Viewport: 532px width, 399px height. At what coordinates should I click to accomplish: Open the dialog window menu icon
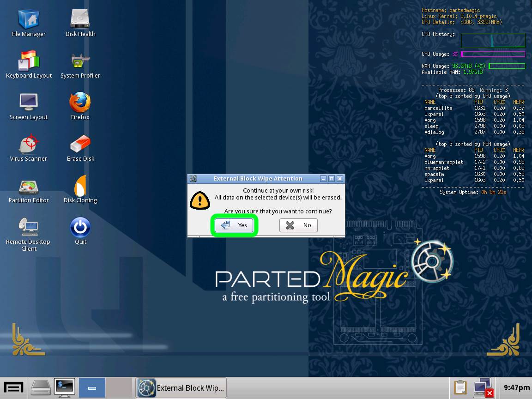tap(193, 178)
